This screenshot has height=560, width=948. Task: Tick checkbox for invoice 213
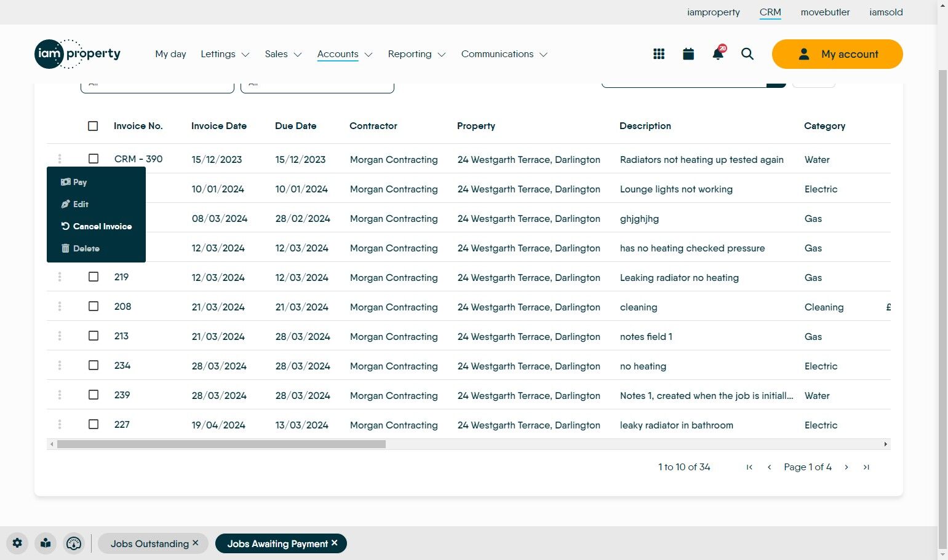click(x=94, y=336)
